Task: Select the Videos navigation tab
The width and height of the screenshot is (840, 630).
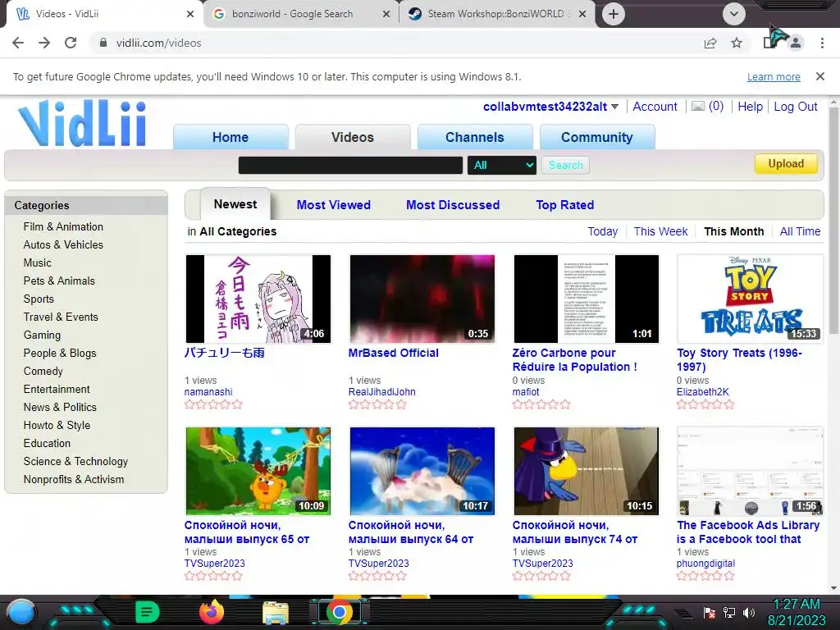Action: pyautogui.click(x=353, y=137)
